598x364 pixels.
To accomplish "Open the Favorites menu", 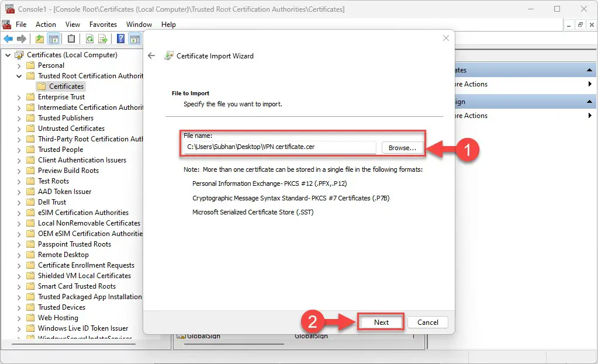I will (103, 25).
